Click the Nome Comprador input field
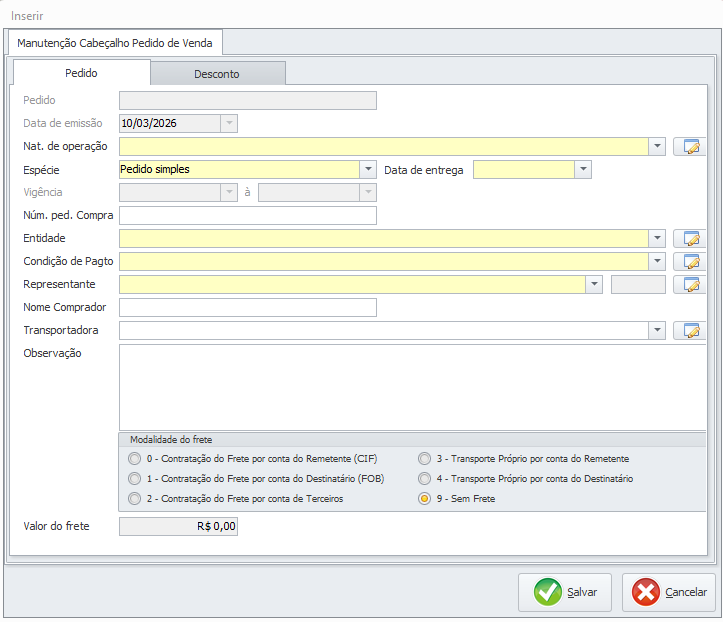Screen dimensions: 723x622 click(x=247, y=308)
